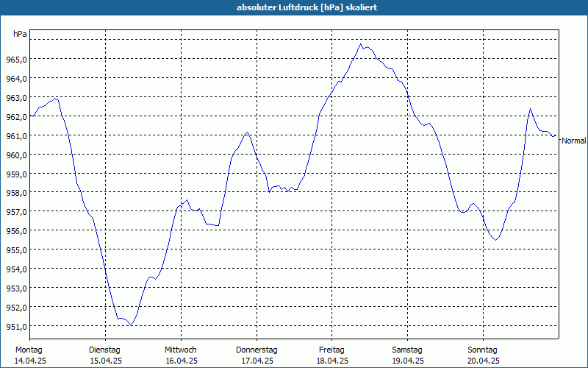588x368 pixels.
Task: Click the 961,0 axis value
Action: [x=16, y=135]
